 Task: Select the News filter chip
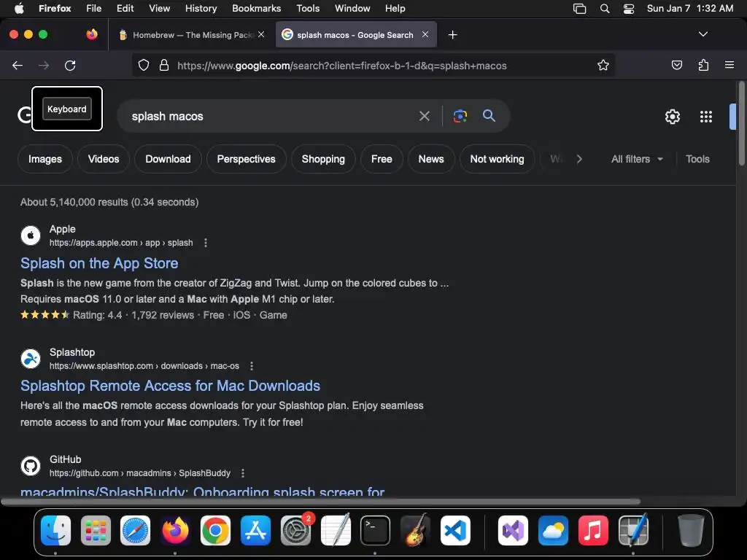pos(431,159)
